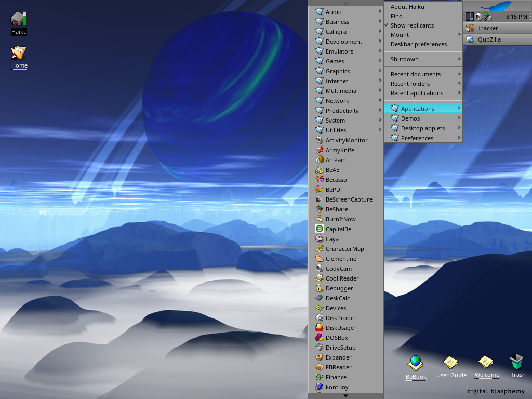Launch Becasso paint application icon
This screenshot has width=532, height=399.
320,179
